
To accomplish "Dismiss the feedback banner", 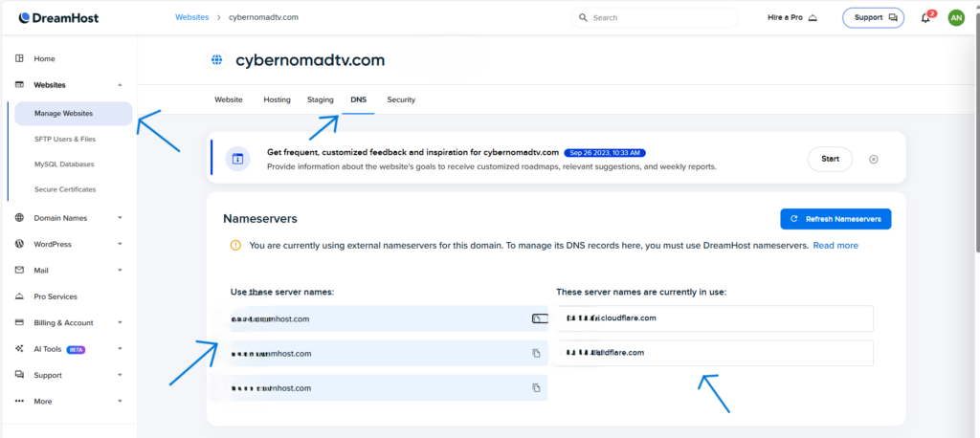I will pos(873,159).
